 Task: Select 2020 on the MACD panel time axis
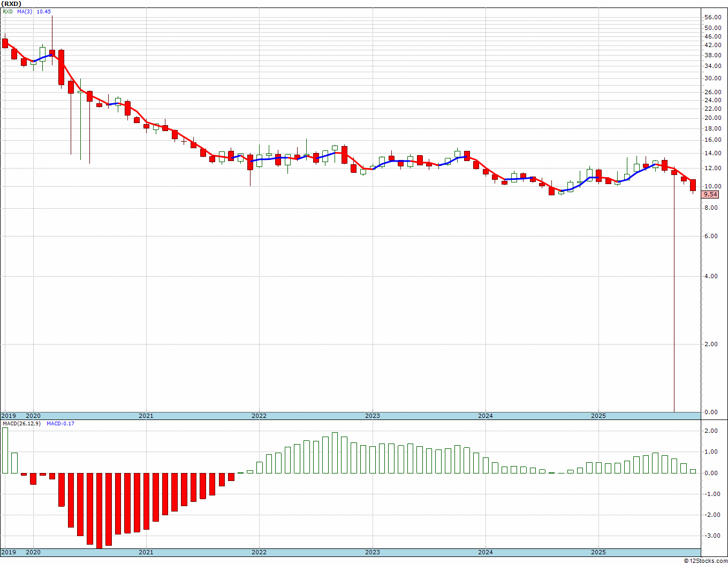click(x=33, y=552)
